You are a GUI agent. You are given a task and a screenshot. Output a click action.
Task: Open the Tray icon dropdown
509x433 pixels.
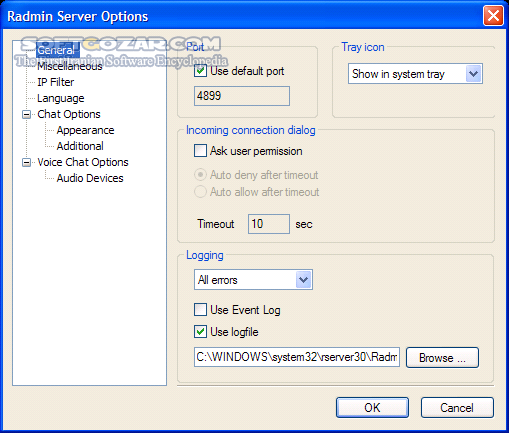click(x=415, y=74)
